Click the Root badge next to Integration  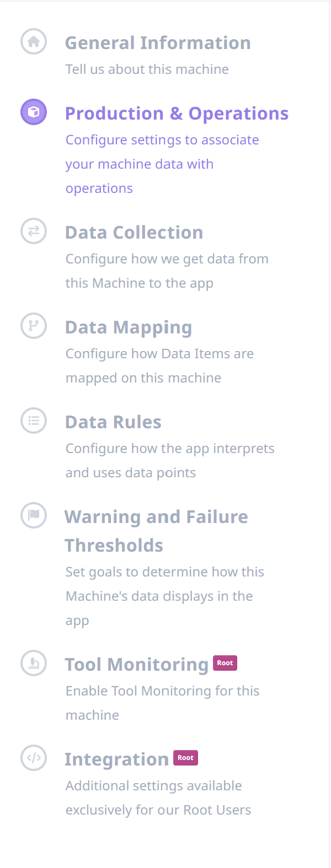pyautogui.click(x=185, y=758)
